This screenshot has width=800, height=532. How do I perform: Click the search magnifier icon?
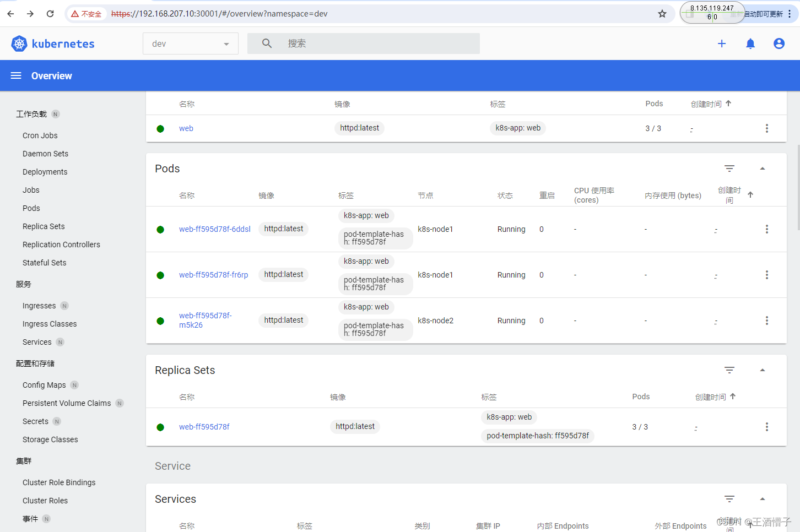[267, 43]
